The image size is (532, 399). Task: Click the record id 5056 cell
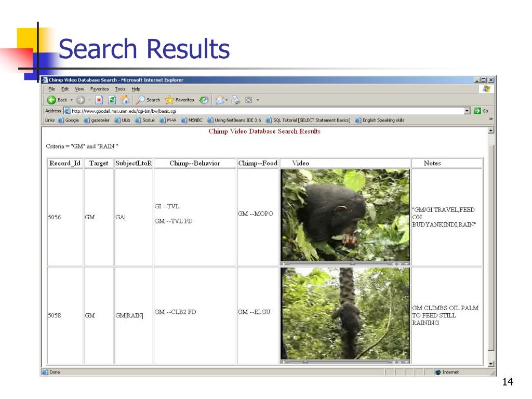65,217
